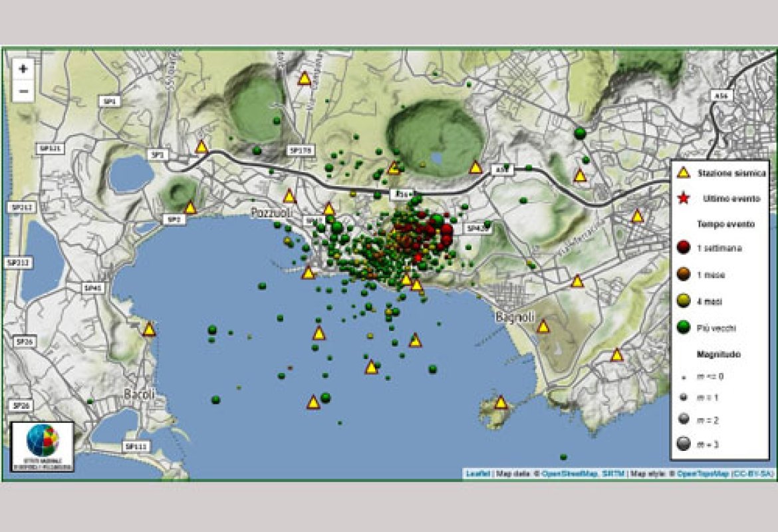Click the red '1 settimana' legend circle

(x=684, y=247)
